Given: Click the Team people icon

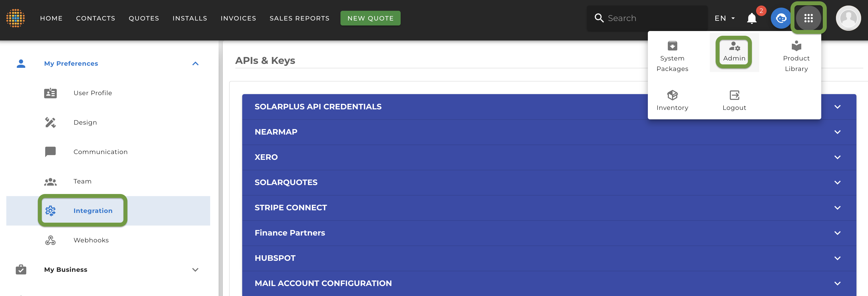Looking at the screenshot, I should tap(50, 181).
